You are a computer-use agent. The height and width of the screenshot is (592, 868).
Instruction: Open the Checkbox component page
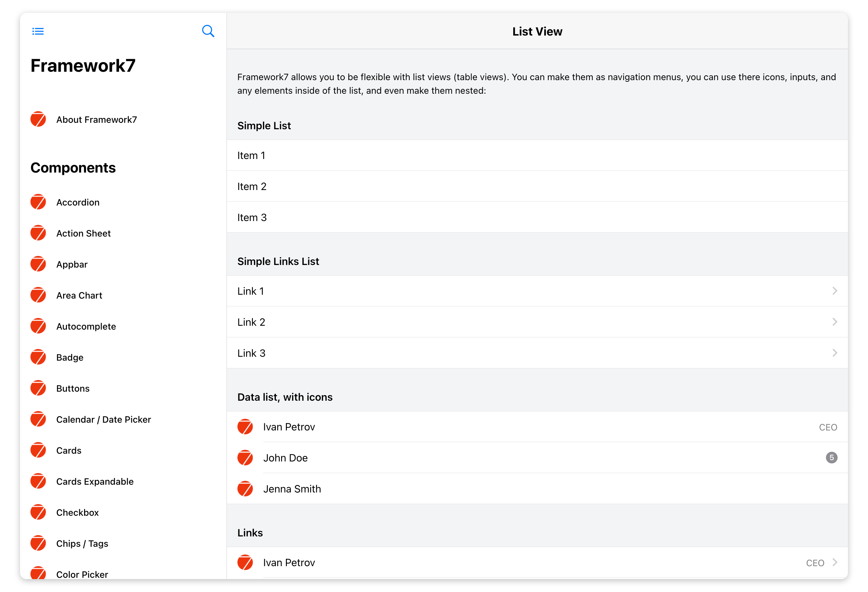[78, 513]
